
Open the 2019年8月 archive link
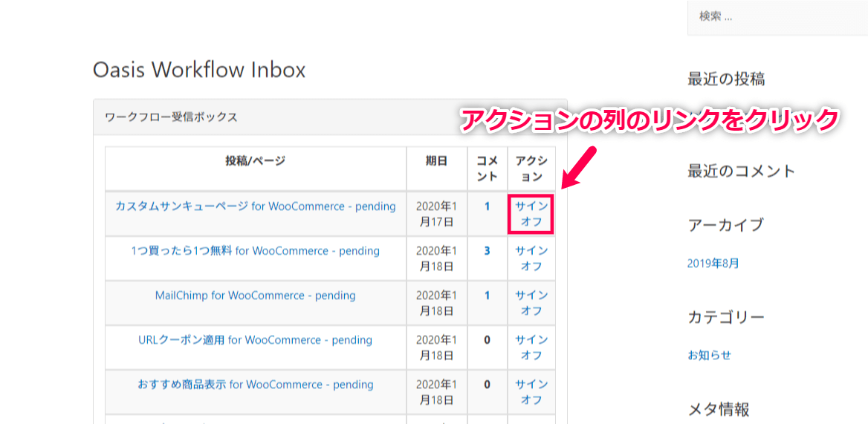coord(713,263)
